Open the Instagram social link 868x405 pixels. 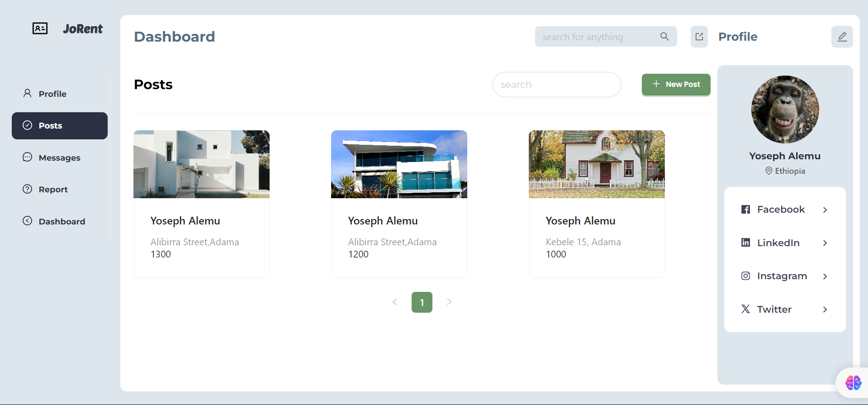[785, 276]
